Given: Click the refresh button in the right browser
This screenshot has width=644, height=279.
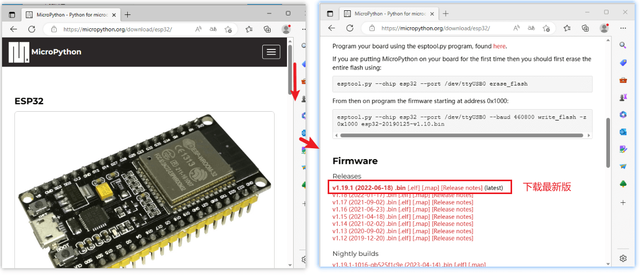Looking at the screenshot, I should point(350,28).
